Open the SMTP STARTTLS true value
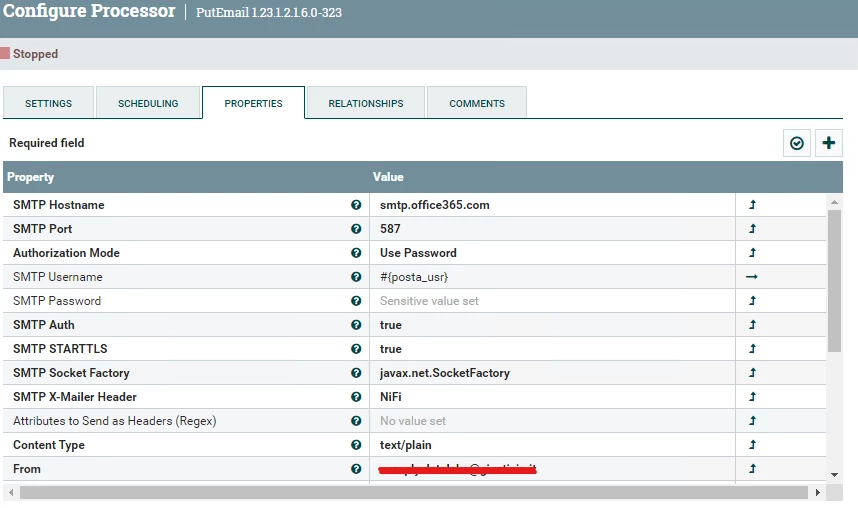 tap(552, 349)
